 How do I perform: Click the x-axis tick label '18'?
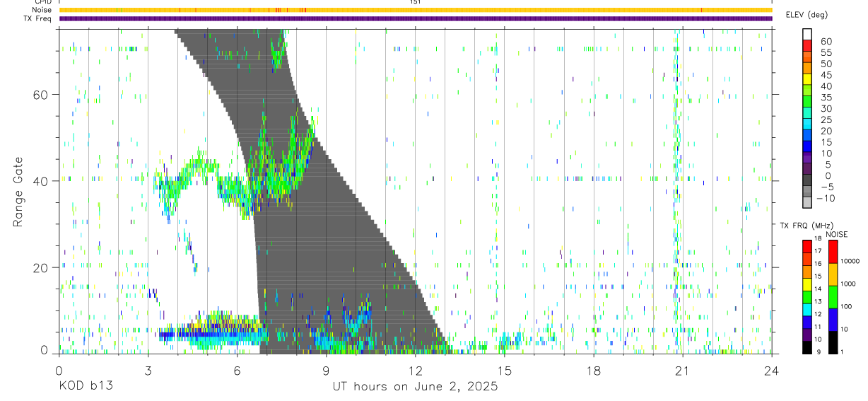[x=593, y=369]
